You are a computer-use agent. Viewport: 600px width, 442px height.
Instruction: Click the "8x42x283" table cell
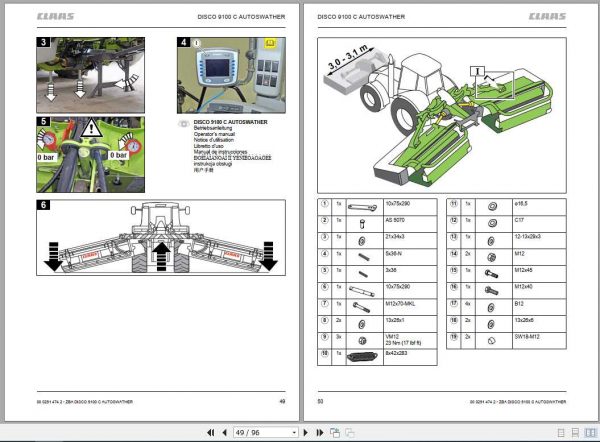410,357
